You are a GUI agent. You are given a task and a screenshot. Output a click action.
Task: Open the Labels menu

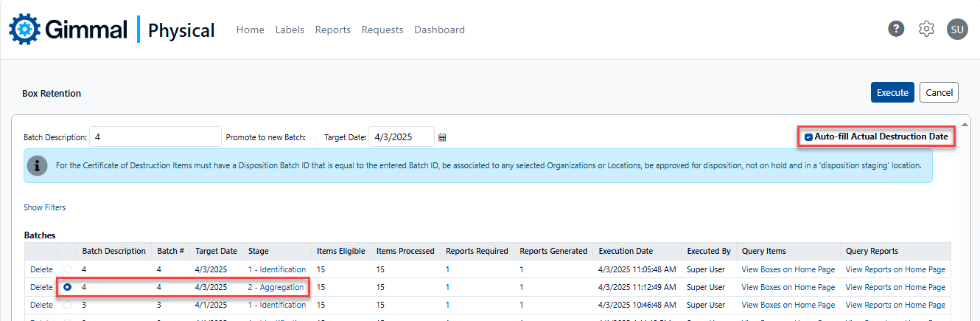290,30
